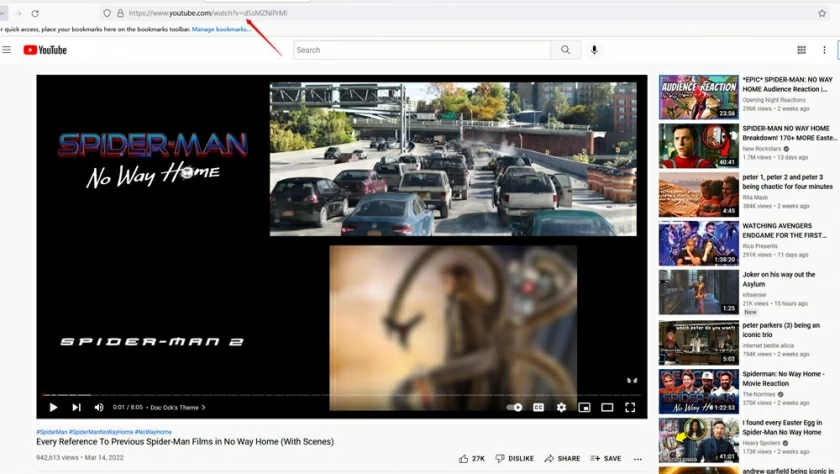Click the search magnifier button
This screenshot has height=474, width=840.
566,50
